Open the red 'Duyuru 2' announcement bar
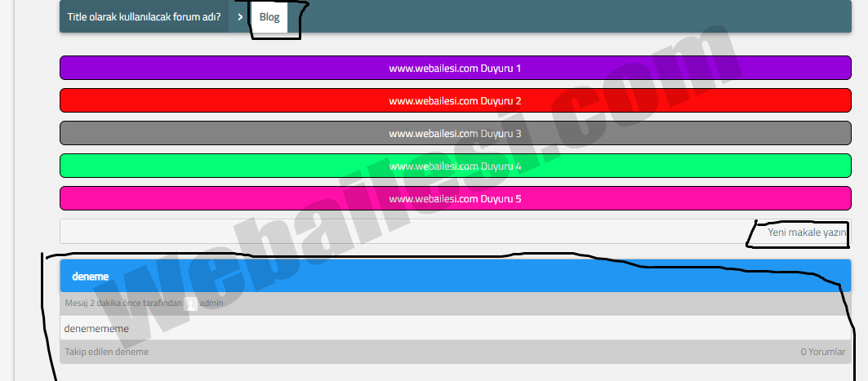868x381 pixels. 455,100
